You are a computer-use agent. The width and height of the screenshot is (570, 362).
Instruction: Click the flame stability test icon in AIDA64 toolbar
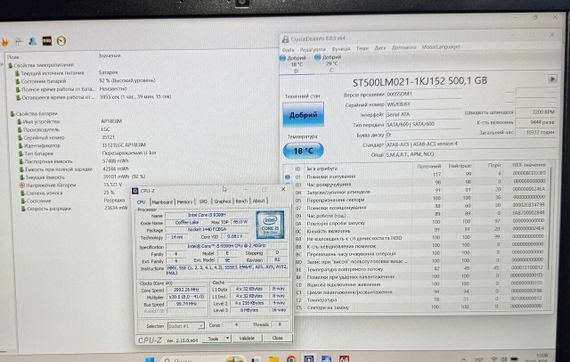point(5,42)
